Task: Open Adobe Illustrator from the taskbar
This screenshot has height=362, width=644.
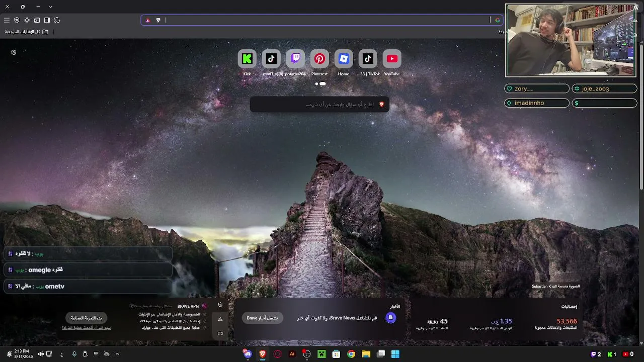Action: coord(292,354)
